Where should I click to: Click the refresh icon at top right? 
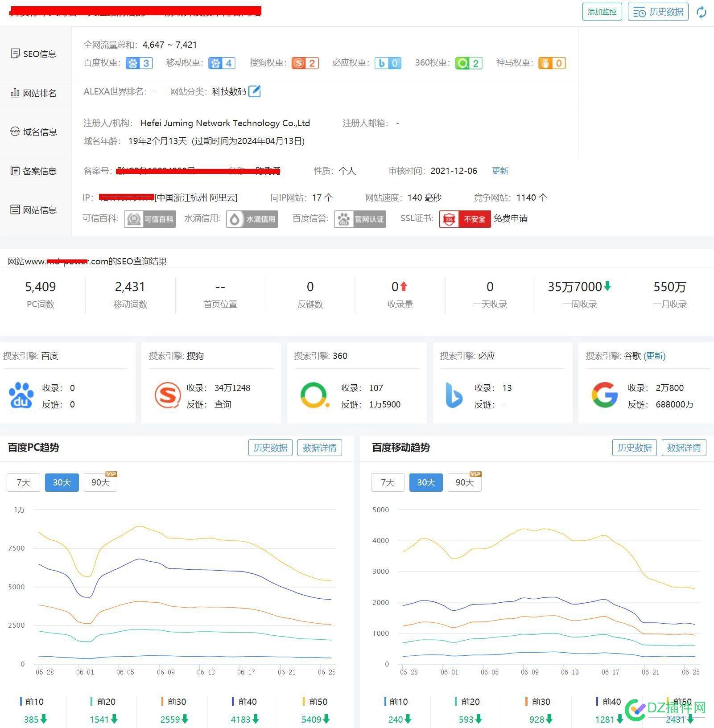702,12
